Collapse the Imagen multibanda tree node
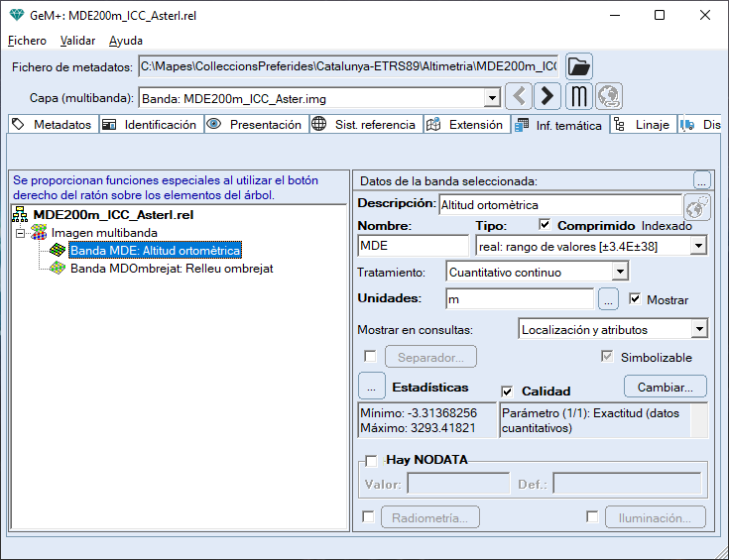 click(x=20, y=233)
